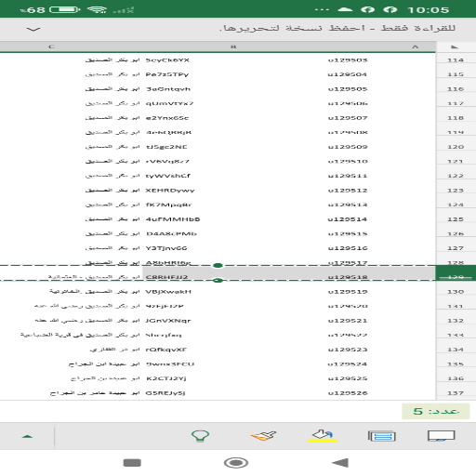Select row header 115
Image resolution: width=476 pixels, height=476 pixels.
point(456,74)
